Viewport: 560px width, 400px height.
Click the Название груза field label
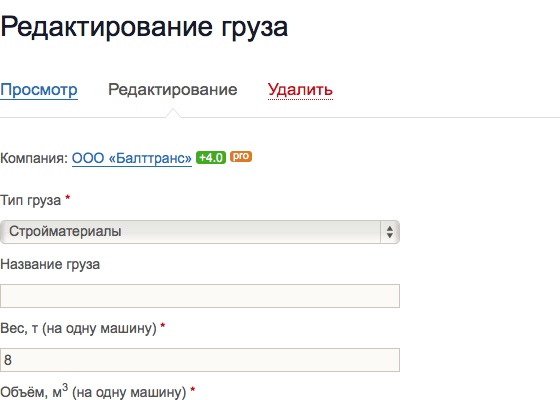point(50,265)
